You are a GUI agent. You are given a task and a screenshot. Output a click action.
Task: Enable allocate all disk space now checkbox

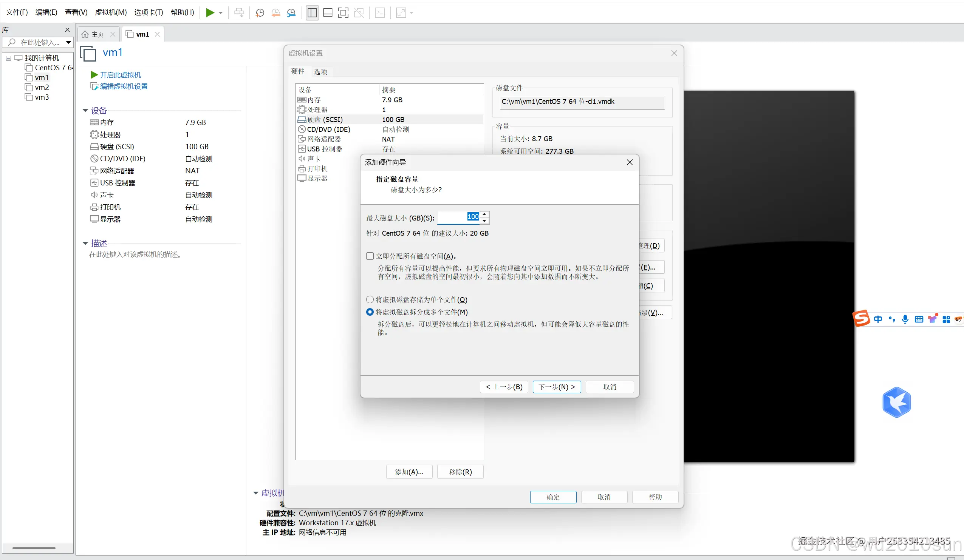pyautogui.click(x=370, y=256)
